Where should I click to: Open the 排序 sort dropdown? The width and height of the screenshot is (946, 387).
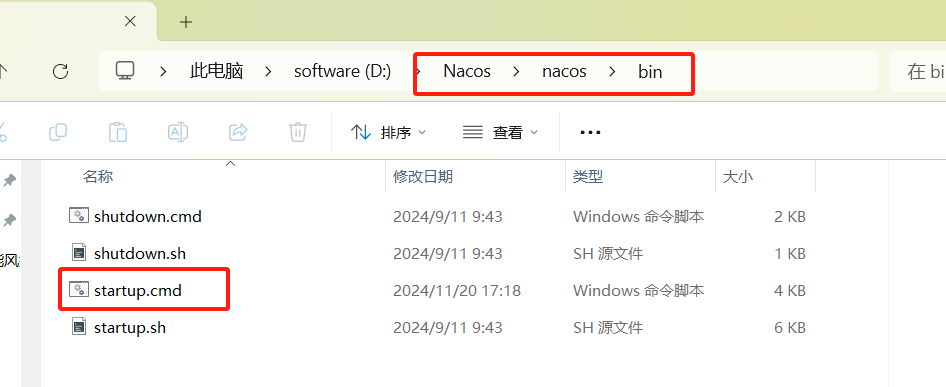(x=388, y=132)
